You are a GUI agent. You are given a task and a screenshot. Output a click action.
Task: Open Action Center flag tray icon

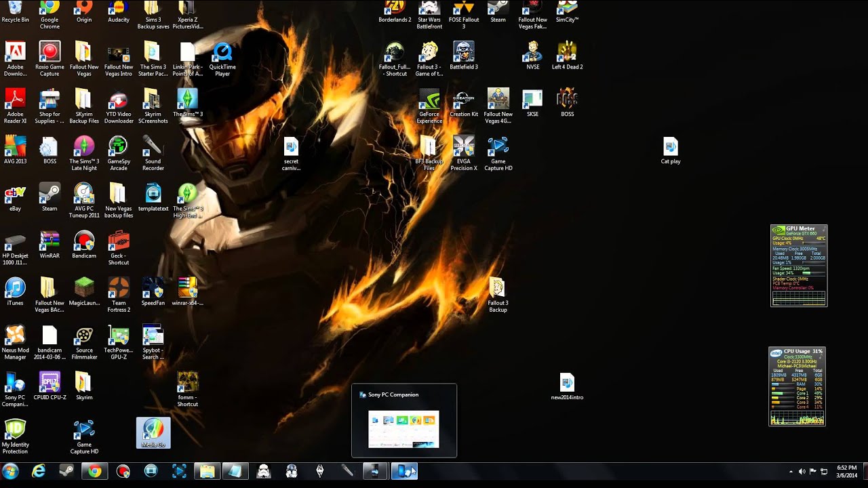pyautogui.click(x=812, y=472)
